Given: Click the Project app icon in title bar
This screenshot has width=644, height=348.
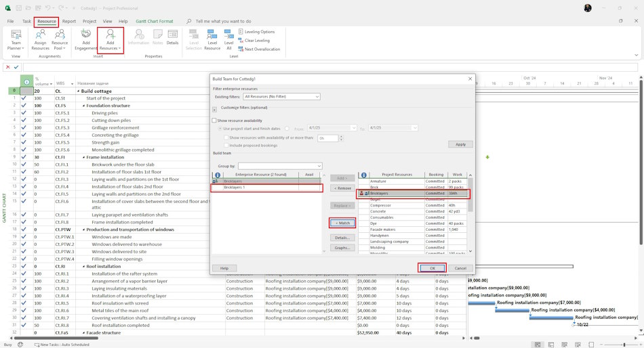Looking at the screenshot, I should tap(8, 8).
